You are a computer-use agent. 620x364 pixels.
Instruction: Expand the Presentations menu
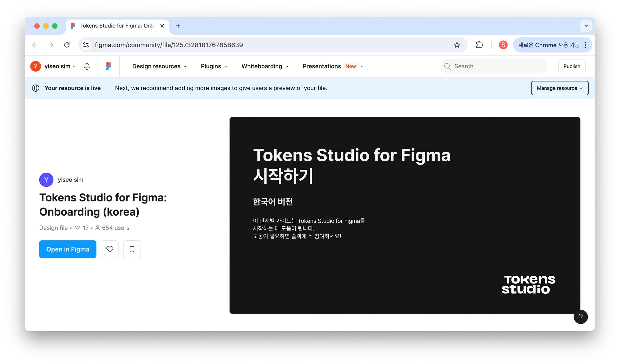click(333, 66)
